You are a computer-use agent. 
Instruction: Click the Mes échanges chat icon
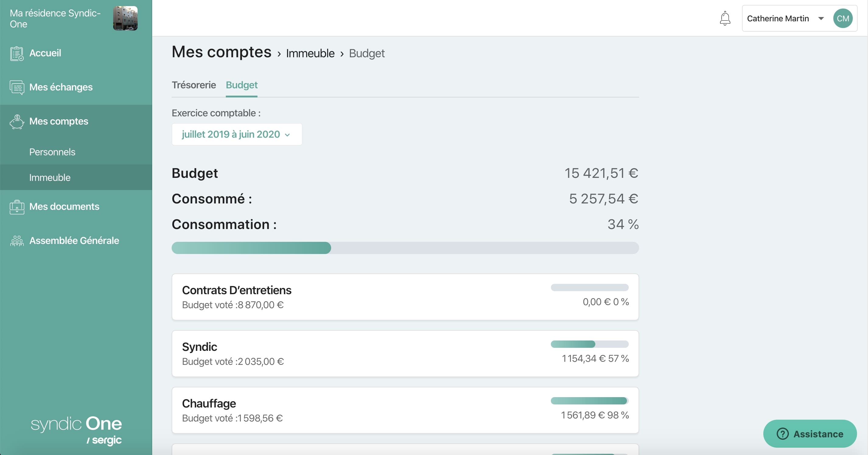coord(17,87)
